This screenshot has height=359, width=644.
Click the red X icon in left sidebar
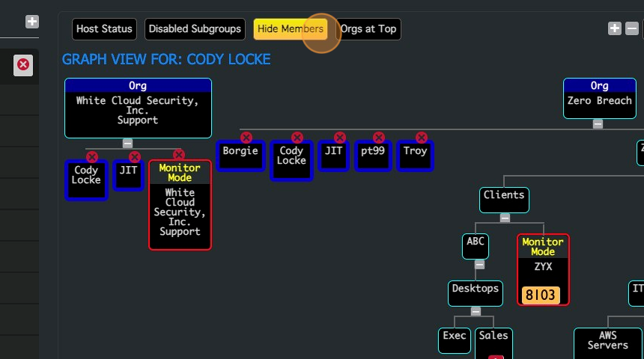[x=23, y=65]
